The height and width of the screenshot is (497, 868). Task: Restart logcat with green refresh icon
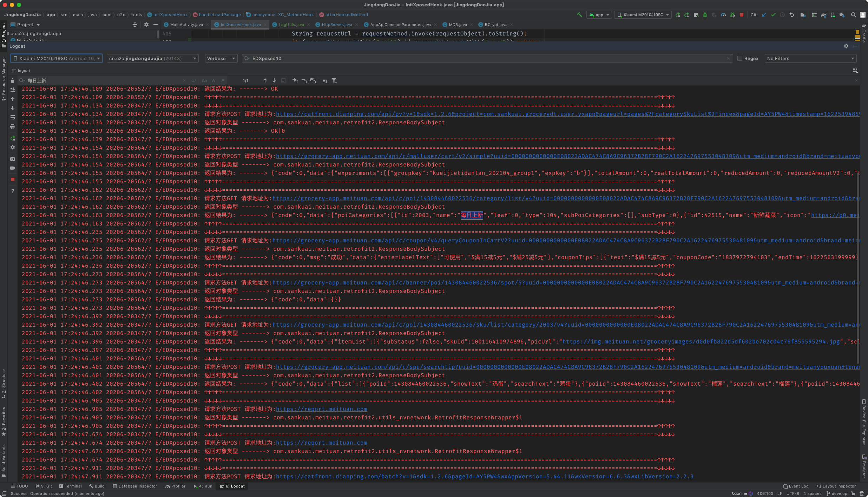[x=13, y=138]
